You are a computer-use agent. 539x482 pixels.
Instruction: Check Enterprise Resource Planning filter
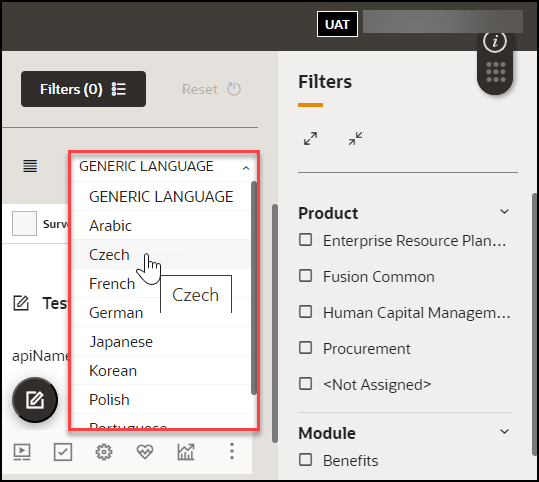click(x=306, y=240)
